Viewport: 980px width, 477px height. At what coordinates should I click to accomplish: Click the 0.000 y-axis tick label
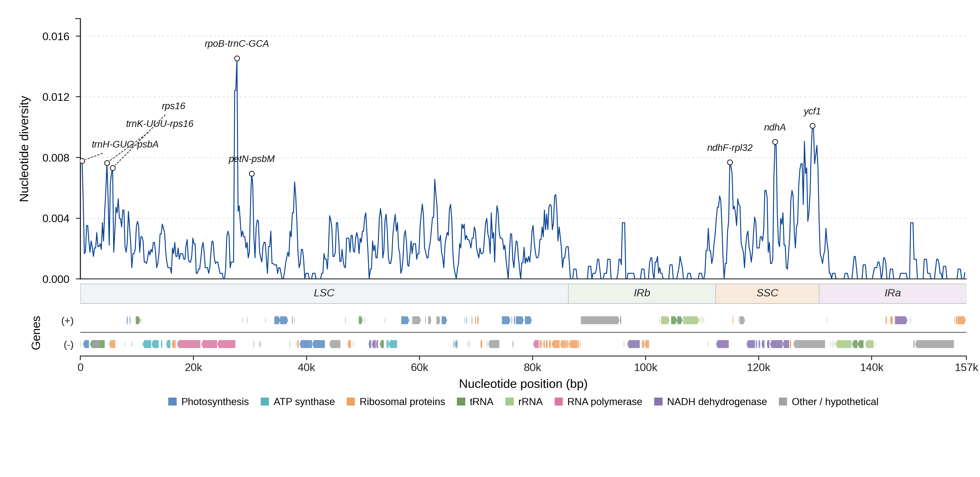tap(56, 279)
